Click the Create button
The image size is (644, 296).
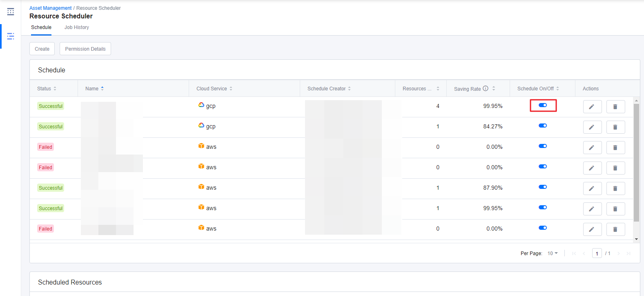(42, 49)
